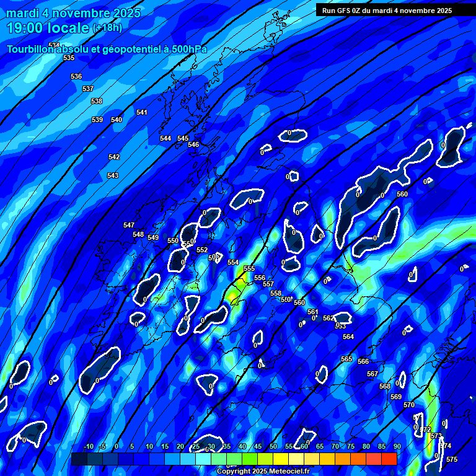
Task: Click the light blue 20 legend swatch
Action: tap(172, 459)
